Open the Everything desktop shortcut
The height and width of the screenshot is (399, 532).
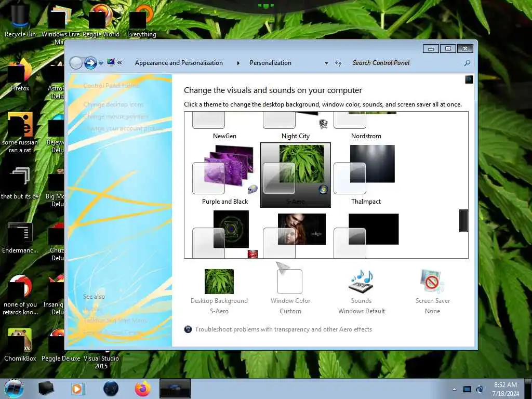(141, 20)
